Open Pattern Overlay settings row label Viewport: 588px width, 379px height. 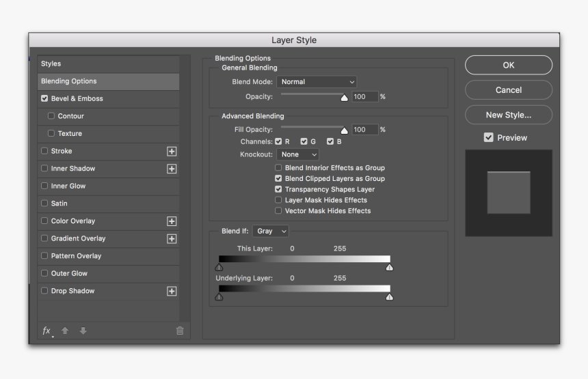coord(76,256)
